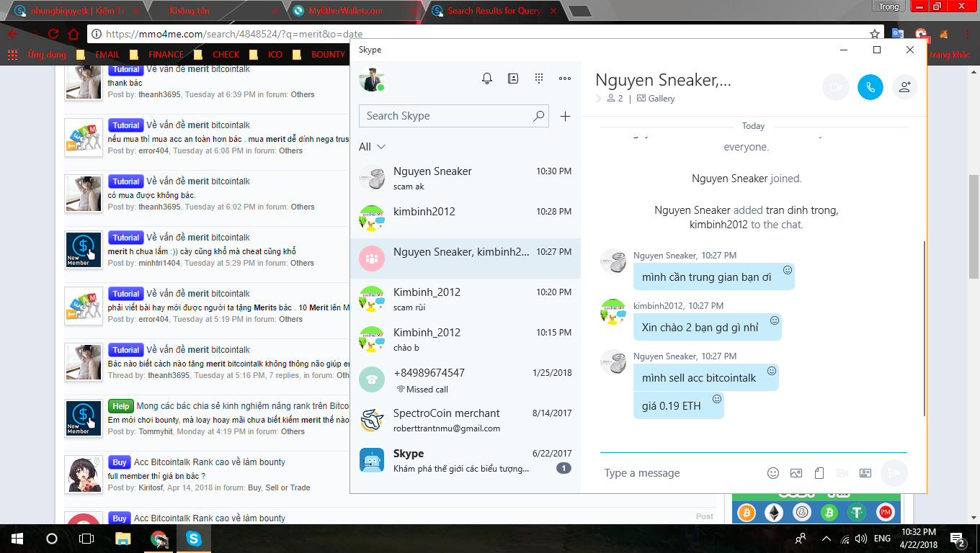Open Nguyen Sneaker chat 'scam ak'
Image resolution: width=980 pixels, height=553 pixels.
pyautogui.click(x=465, y=178)
